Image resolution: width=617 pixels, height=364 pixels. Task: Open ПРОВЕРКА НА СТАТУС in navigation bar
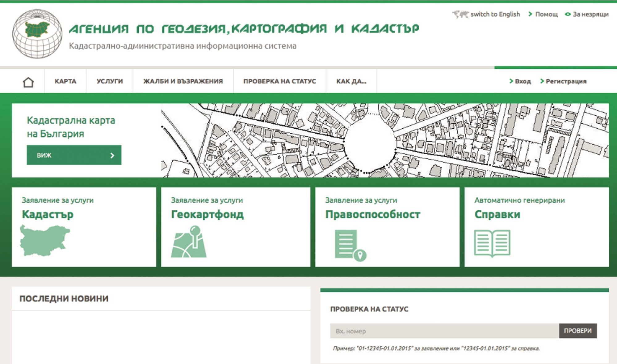pyautogui.click(x=279, y=81)
